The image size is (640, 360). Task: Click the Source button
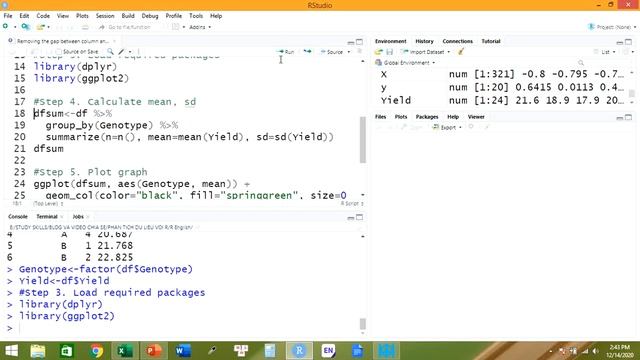tap(332, 52)
